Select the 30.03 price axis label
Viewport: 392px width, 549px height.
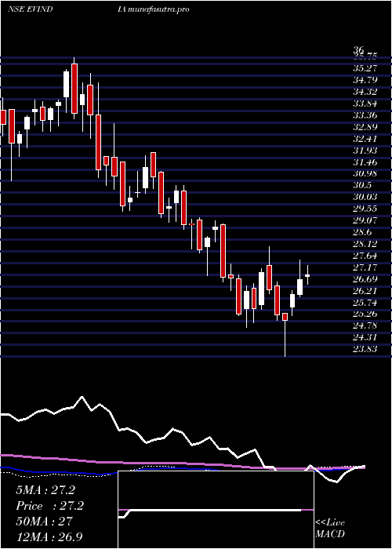pos(365,197)
